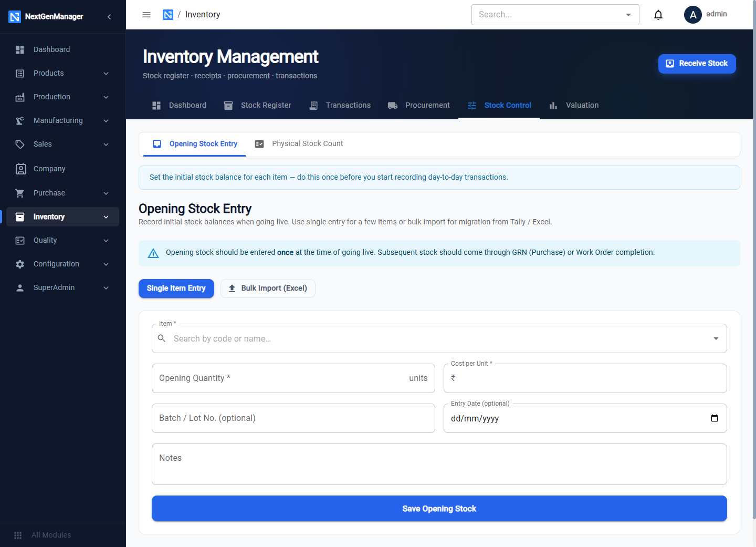Click the Physical Stock Count checklist icon
756x547 pixels.
(259, 143)
